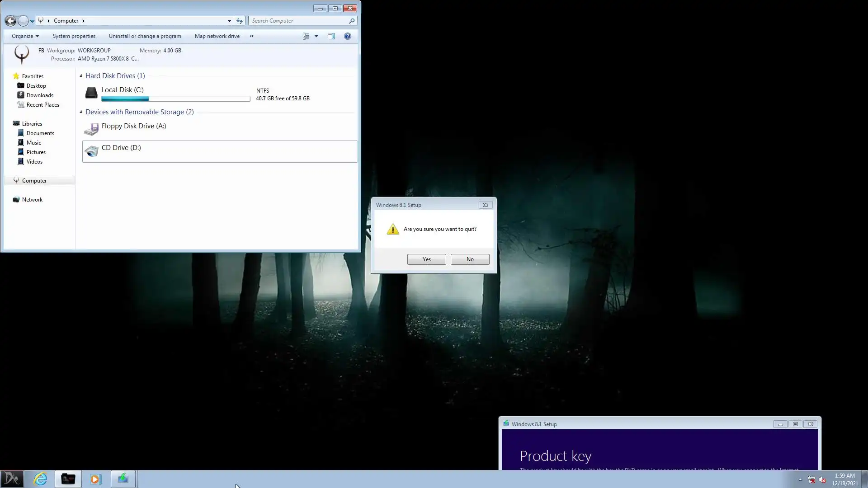Screen dimensions: 868x488
Task: Click the Start button
Action: 12,479
